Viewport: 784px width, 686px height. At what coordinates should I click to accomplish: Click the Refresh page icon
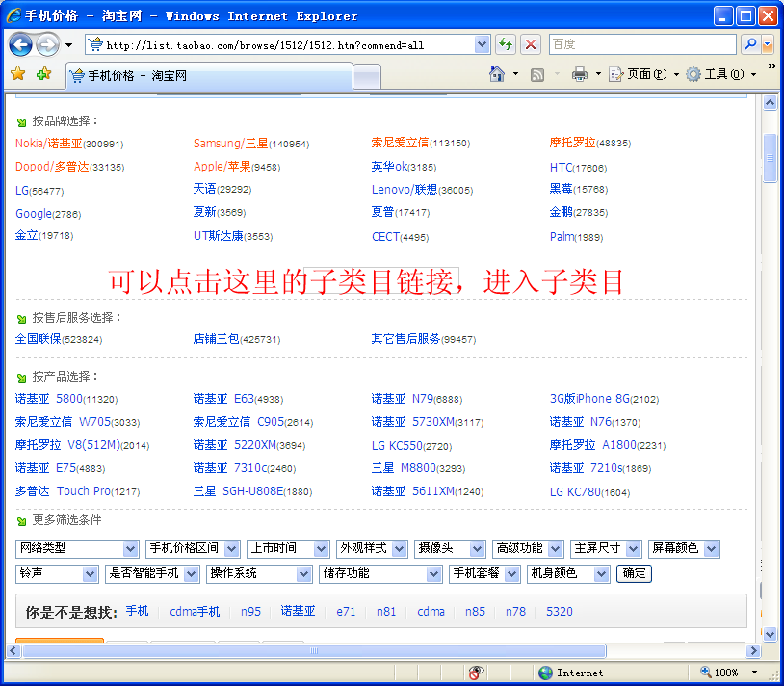coord(506,44)
